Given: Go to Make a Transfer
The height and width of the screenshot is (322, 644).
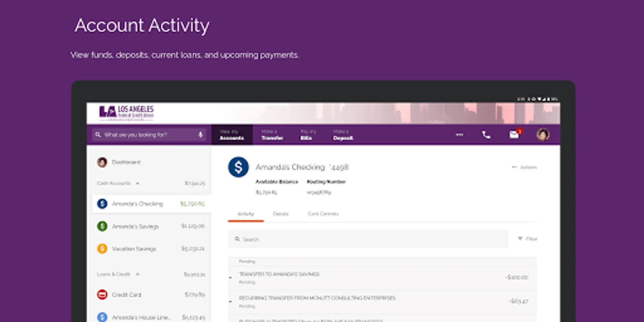Looking at the screenshot, I should [x=272, y=135].
